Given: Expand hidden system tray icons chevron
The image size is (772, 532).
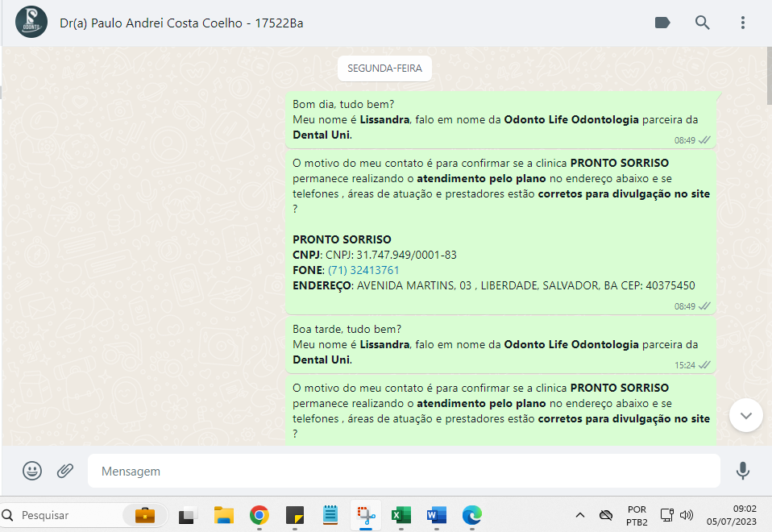Looking at the screenshot, I should 579,515.
